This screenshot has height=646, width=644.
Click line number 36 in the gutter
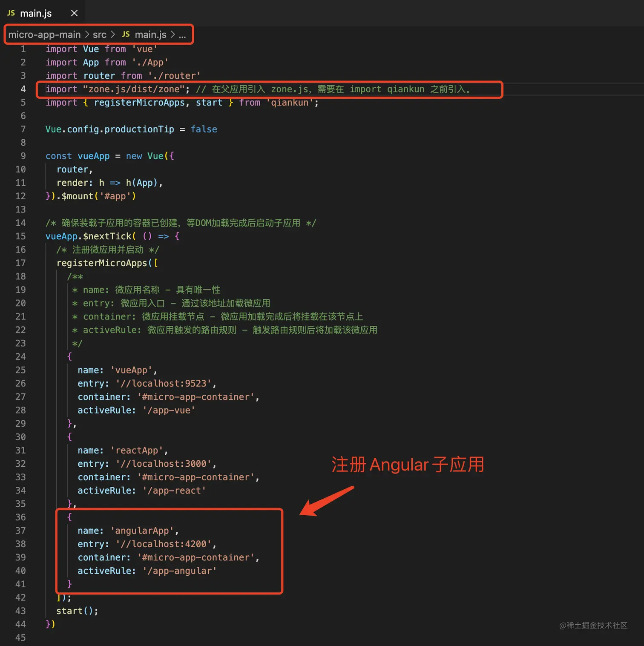(x=20, y=517)
